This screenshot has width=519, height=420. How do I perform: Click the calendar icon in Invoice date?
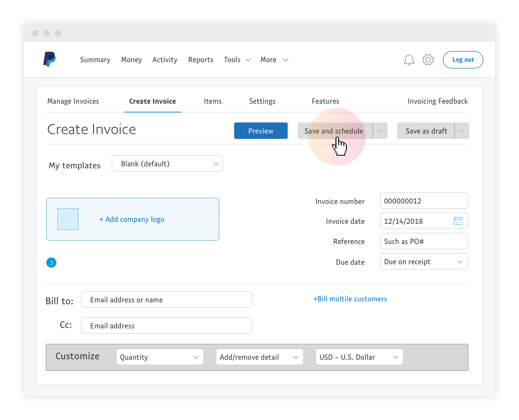click(x=458, y=221)
